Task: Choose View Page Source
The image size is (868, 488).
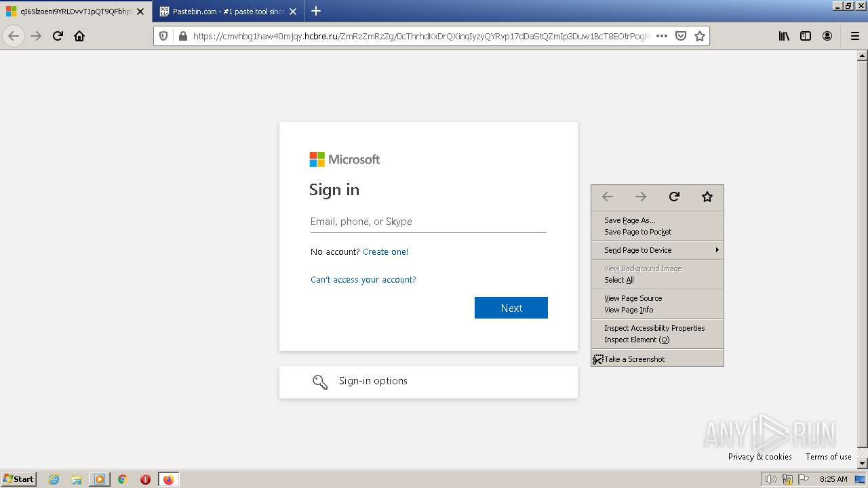Action: pos(657,298)
